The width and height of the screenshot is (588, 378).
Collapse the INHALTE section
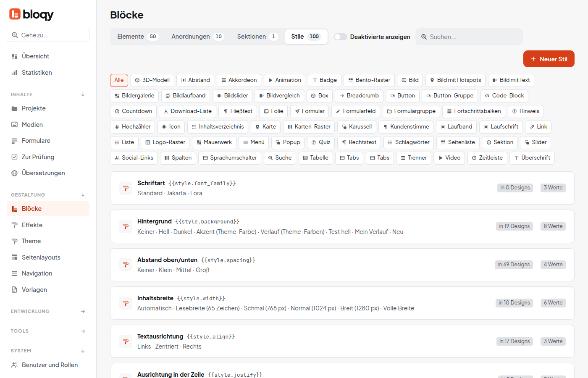[83, 94]
